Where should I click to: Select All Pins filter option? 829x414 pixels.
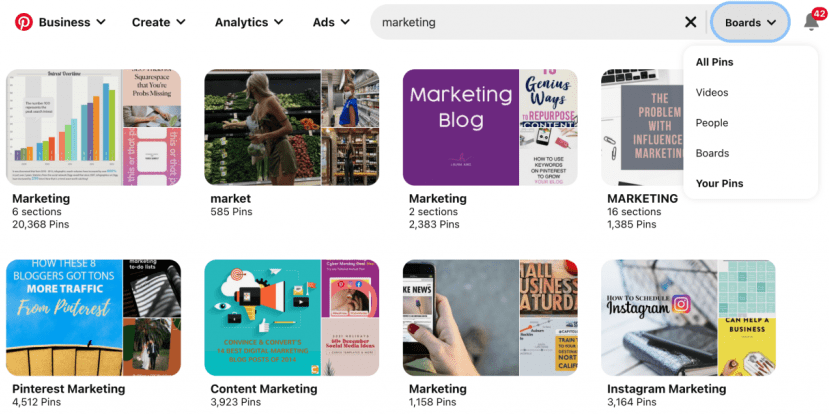click(714, 62)
